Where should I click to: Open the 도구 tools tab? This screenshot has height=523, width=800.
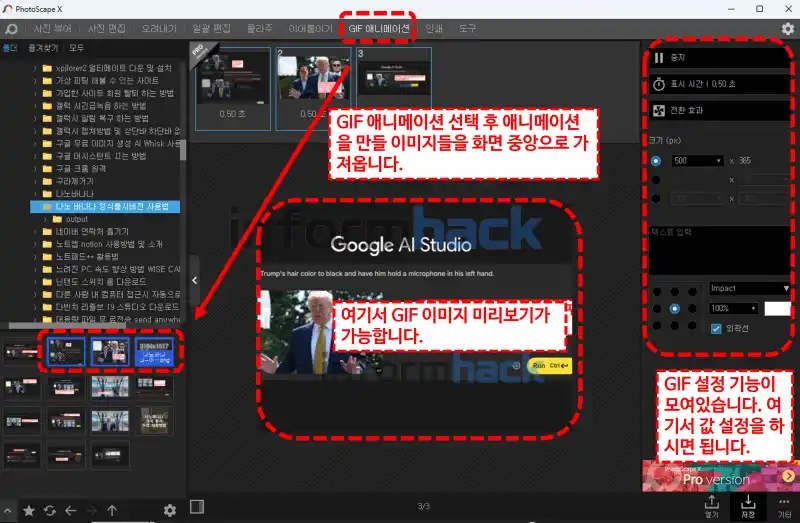click(467, 29)
